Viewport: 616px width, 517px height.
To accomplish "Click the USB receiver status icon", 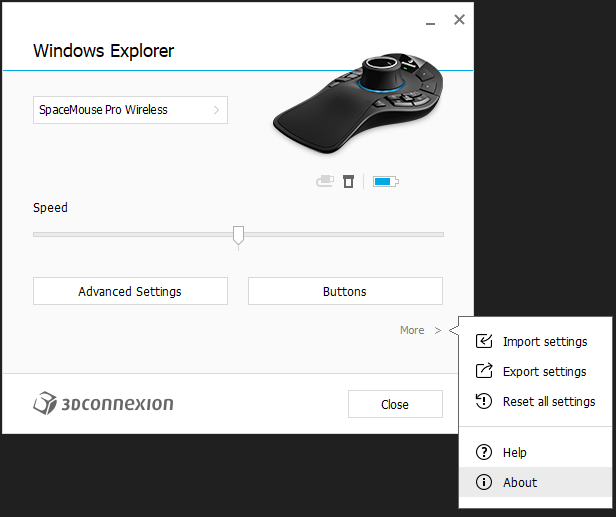I will point(348,182).
